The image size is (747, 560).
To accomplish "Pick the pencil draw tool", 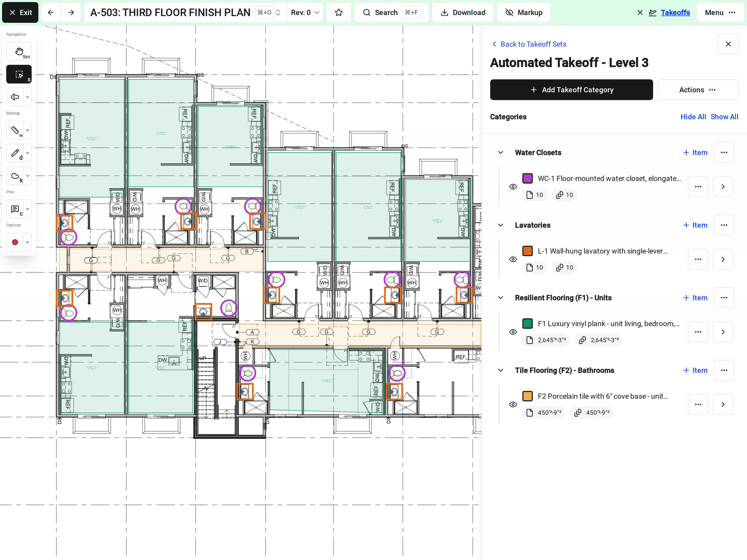I will [x=15, y=153].
